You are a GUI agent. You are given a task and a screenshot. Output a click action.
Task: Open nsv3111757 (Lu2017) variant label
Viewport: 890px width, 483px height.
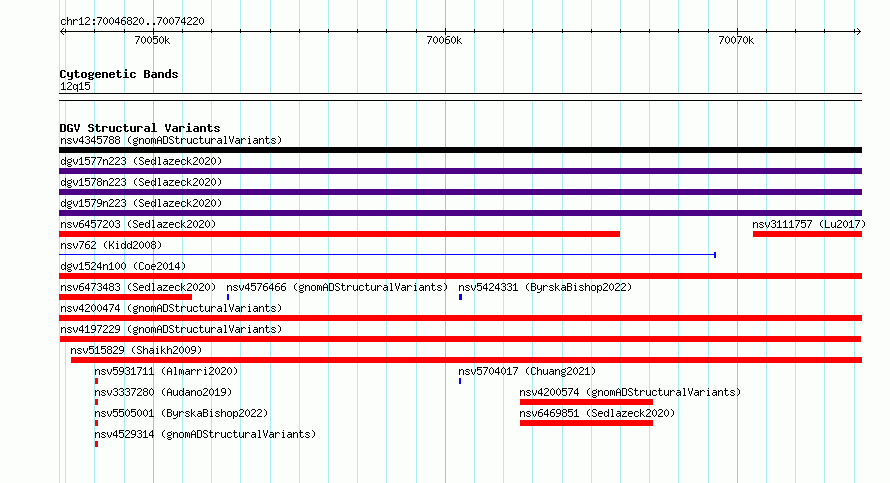coord(809,224)
